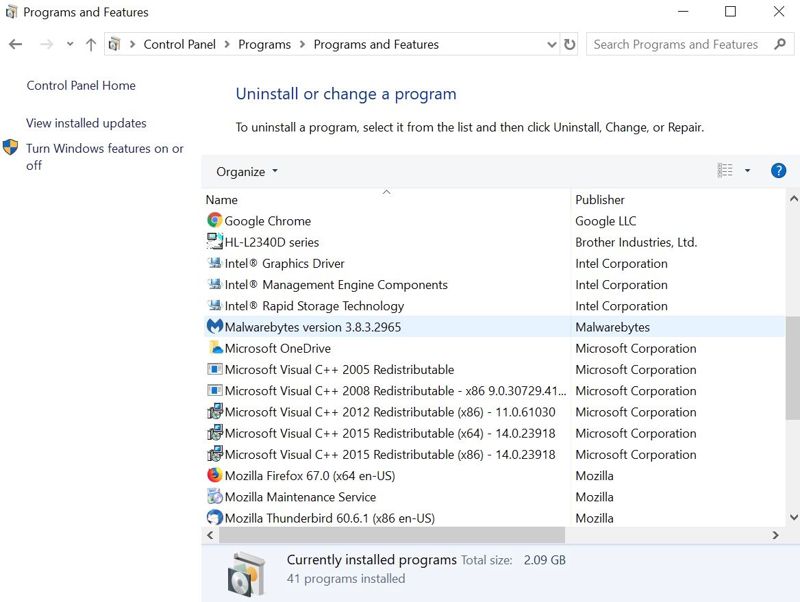Expand the chevron after Control Panel
The width and height of the screenshot is (800, 602).
[227, 44]
